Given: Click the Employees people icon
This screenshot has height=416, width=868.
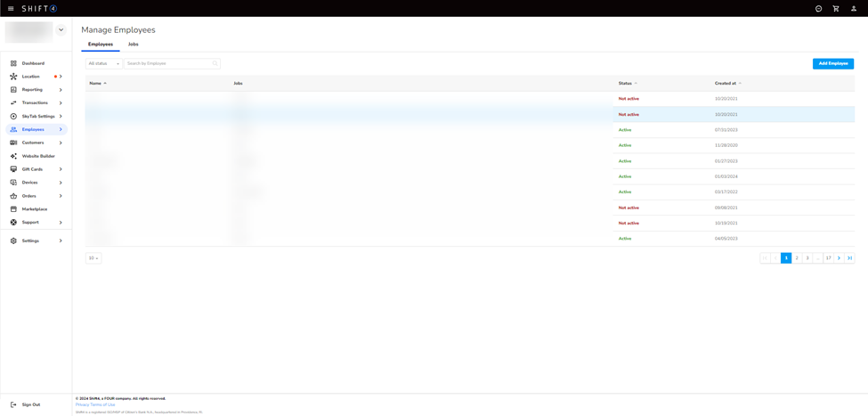Looking at the screenshot, I should (14, 130).
